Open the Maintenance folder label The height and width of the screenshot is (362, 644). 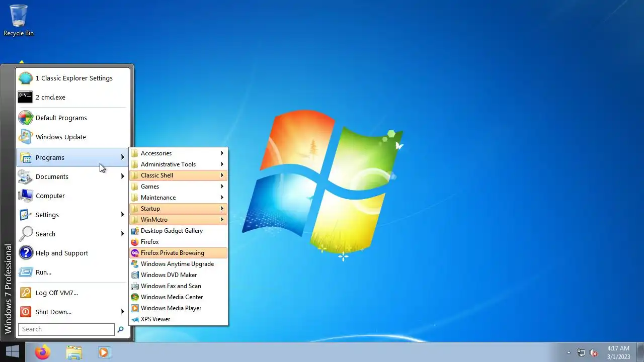point(158,198)
